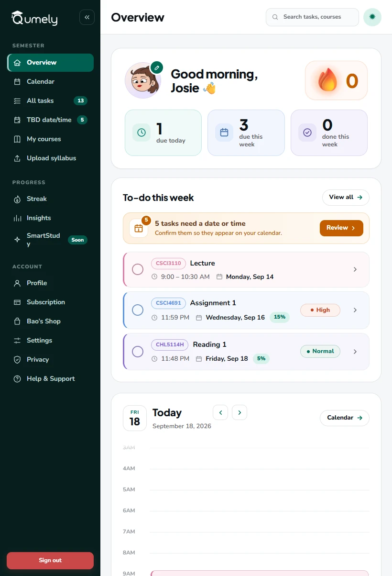392x576 pixels.
Task: Expand the Reading 1 row chevron
Action: click(x=355, y=352)
